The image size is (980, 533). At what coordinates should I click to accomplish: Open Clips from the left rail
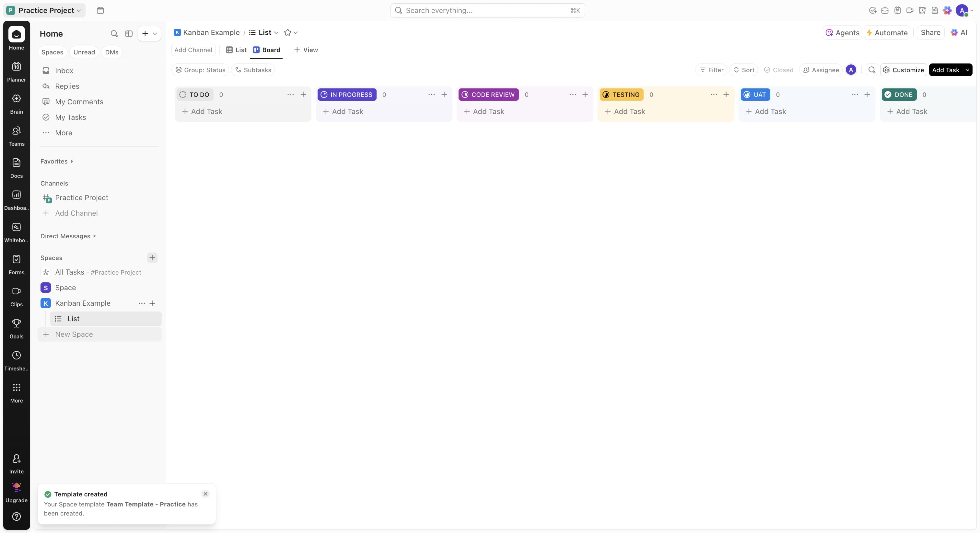point(16,296)
